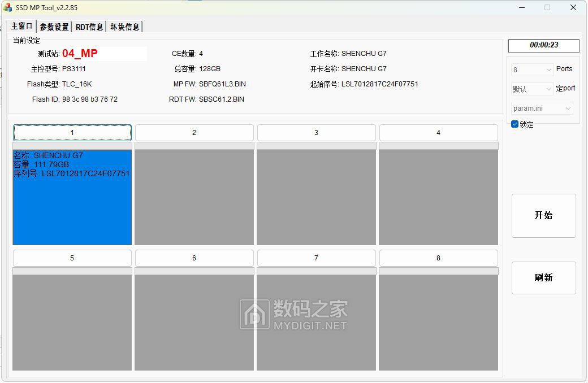Click the 起始序号 value LSL7012817C24F07751
588x383 pixels.
point(379,84)
